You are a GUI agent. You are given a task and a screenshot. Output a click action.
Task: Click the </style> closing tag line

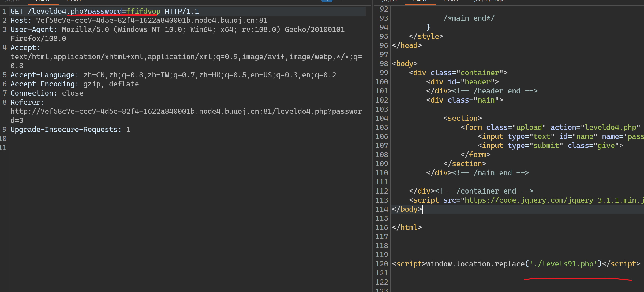click(426, 36)
